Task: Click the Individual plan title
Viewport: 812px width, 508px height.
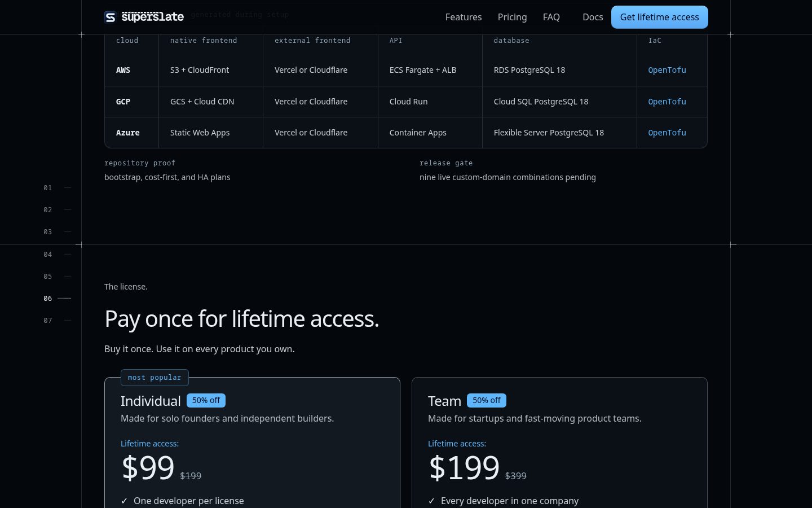Action: [x=151, y=401]
